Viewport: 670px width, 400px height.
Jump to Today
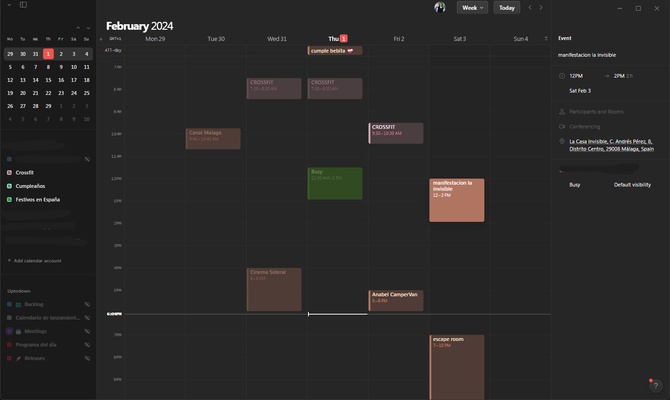[507, 8]
